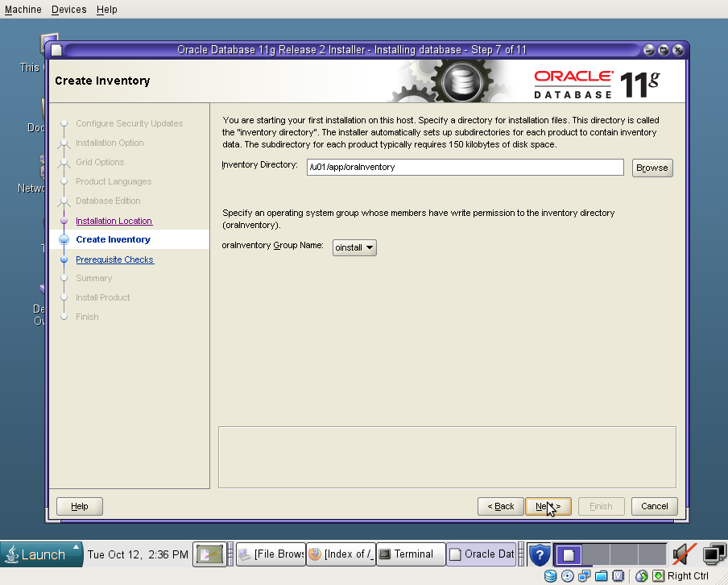
Task: Open the Launch menu
Action: pyautogui.click(x=42, y=554)
